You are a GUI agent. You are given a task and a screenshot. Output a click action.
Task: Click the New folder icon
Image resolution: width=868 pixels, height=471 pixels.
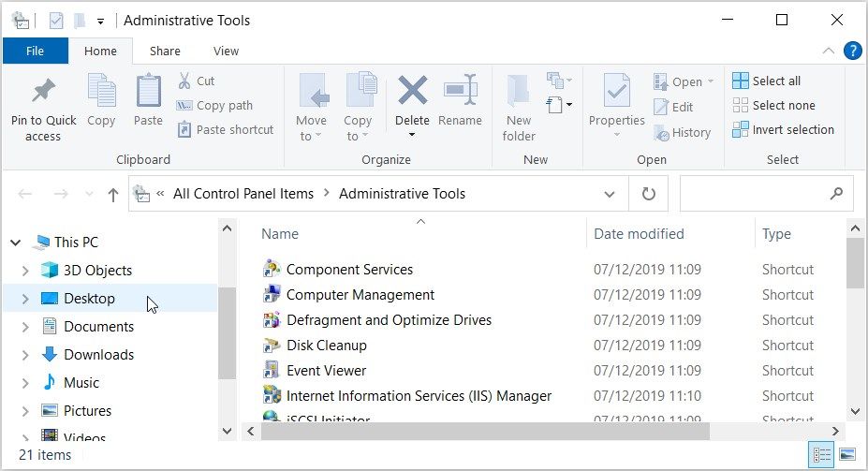coord(518,92)
